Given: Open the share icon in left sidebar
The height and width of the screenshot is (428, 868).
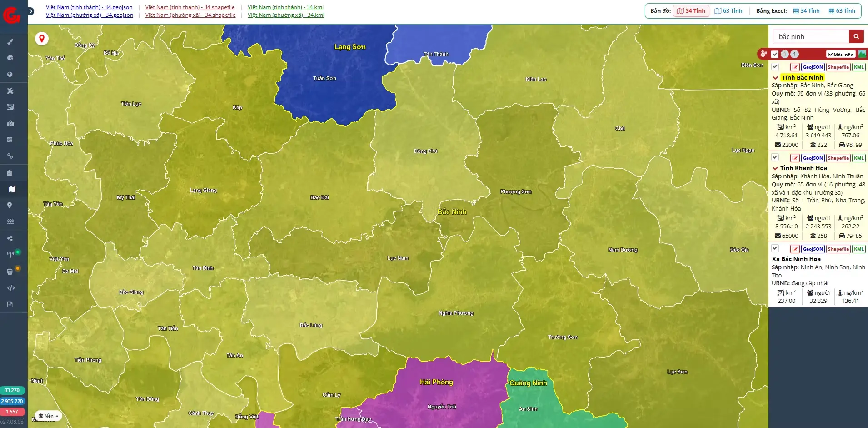Looking at the screenshot, I should coord(10,238).
